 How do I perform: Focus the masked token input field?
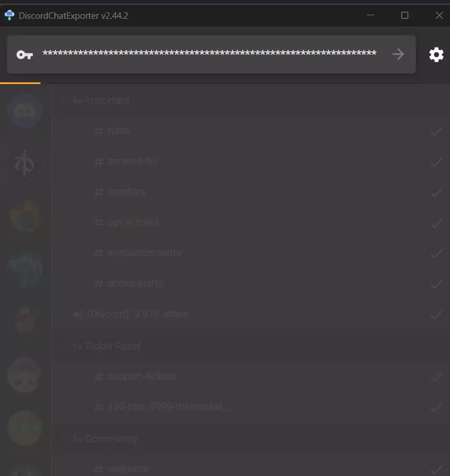coord(209,53)
